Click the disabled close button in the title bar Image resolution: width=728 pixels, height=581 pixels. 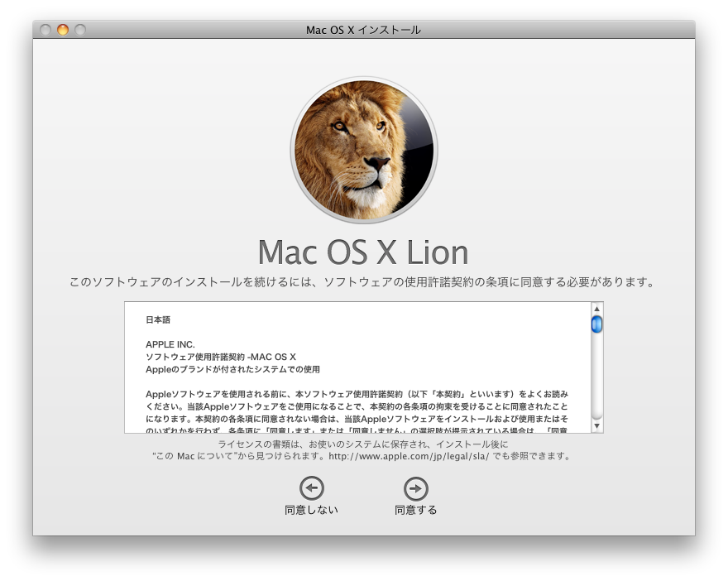(x=45, y=30)
